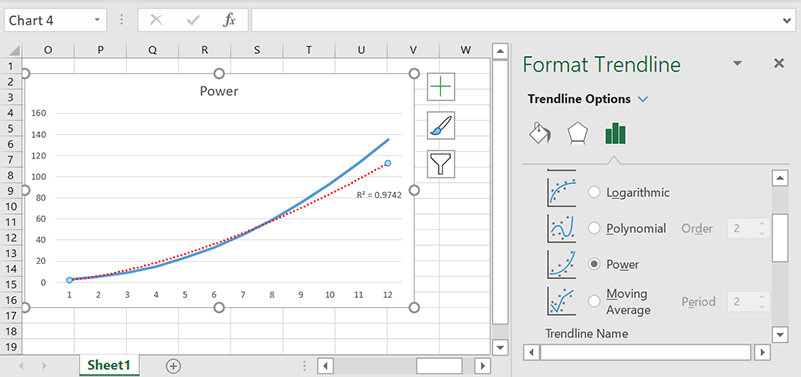Click the Polynomial trendline preview icon
Viewport: 801px width, 377px height.
coord(561,228)
